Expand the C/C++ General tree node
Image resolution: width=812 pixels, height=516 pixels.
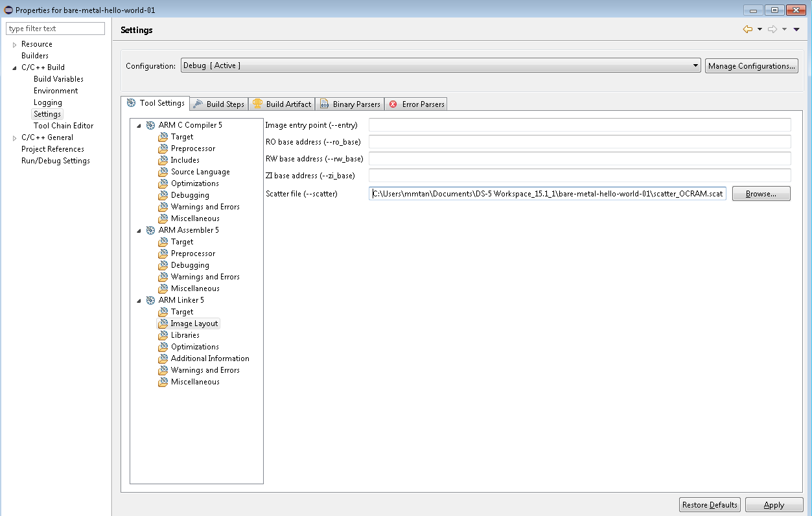(14, 138)
